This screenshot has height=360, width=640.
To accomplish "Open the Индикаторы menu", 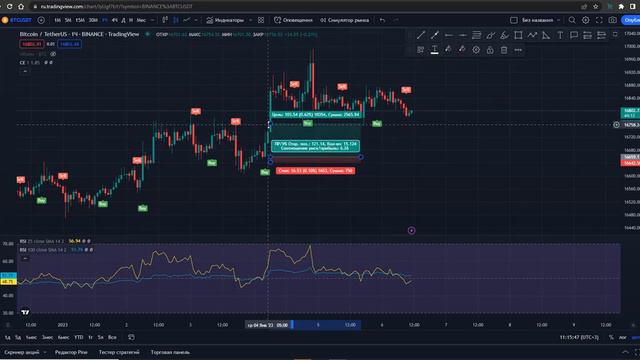I will click(x=225, y=20).
